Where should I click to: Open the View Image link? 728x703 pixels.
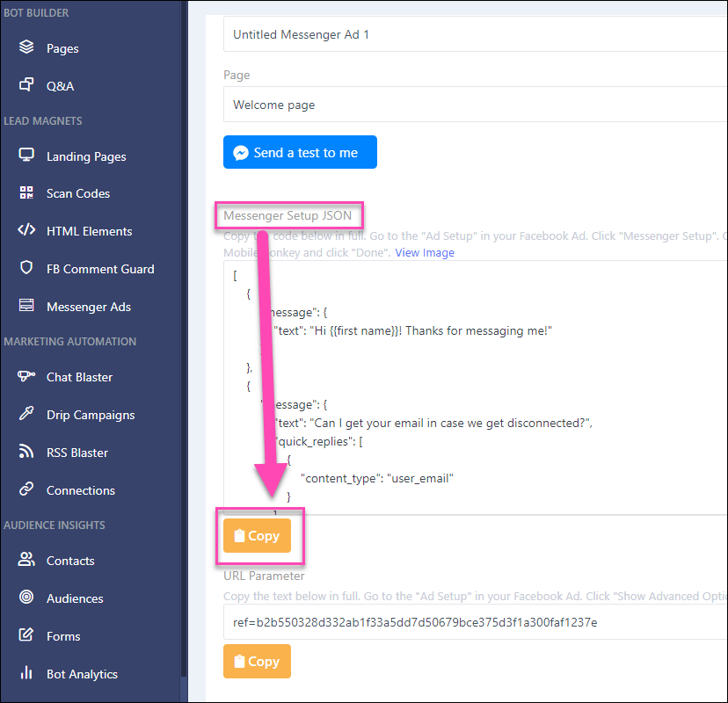(x=425, y=252)
